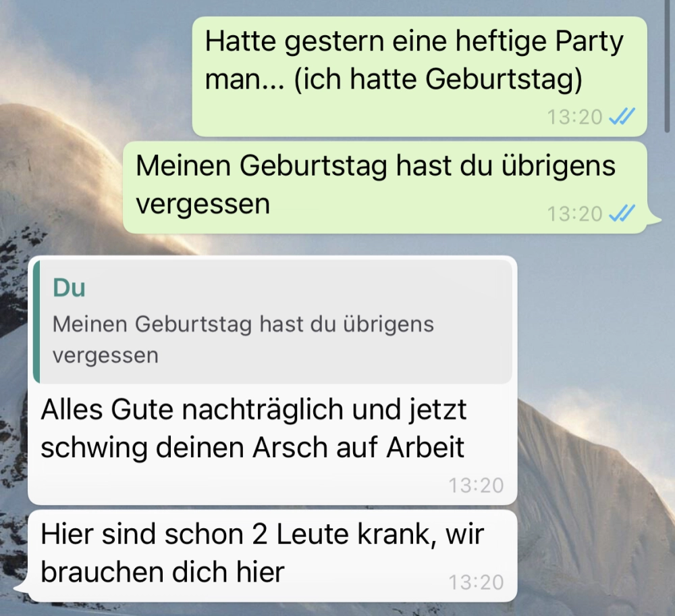Viewport: 675px width, 616px height.
Task: Select the 'Hatte gestern eine heftige Party' message
Action: pyautogui.click(x=419, y=77)
